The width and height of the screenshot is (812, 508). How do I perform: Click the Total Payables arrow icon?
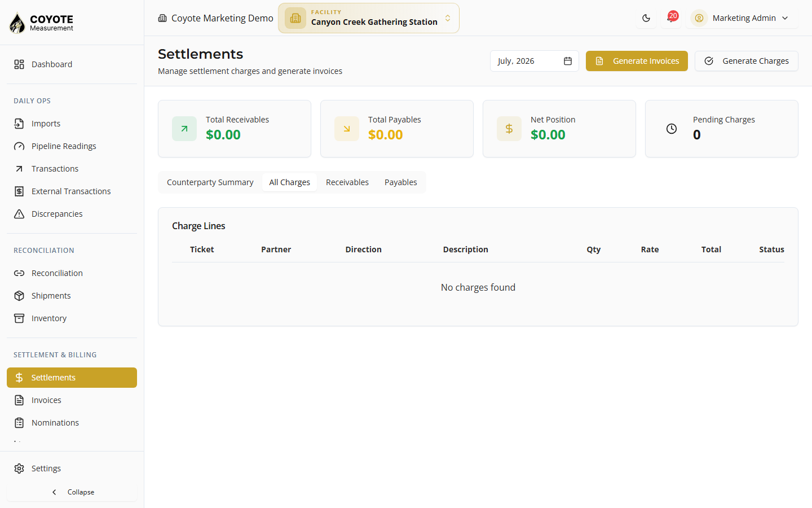tap(347, 129)
